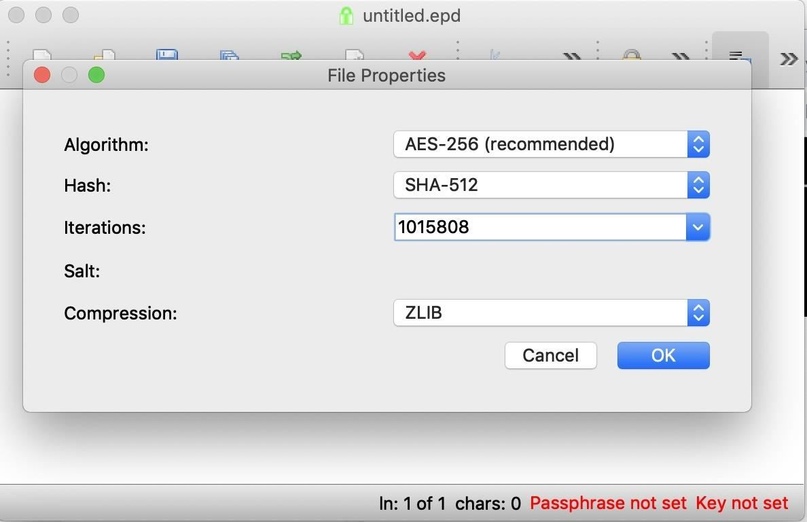Click the open folder toolbar icon
The height and width of the screenshot is (522, 807).
[105, 55]
